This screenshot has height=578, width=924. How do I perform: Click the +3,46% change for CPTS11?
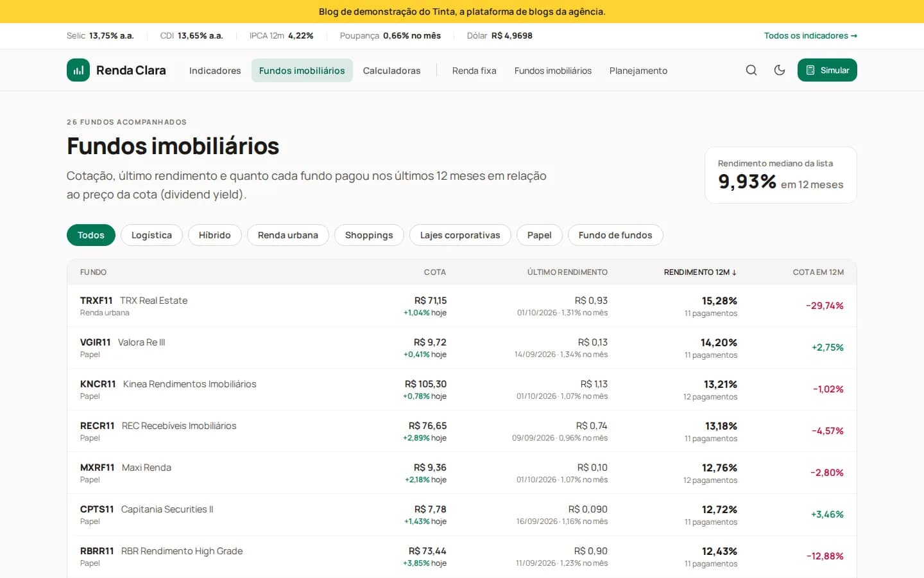(827, 514)
